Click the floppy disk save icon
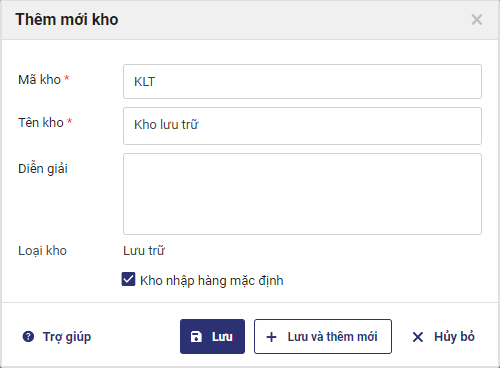 click(x=196, y=337)
